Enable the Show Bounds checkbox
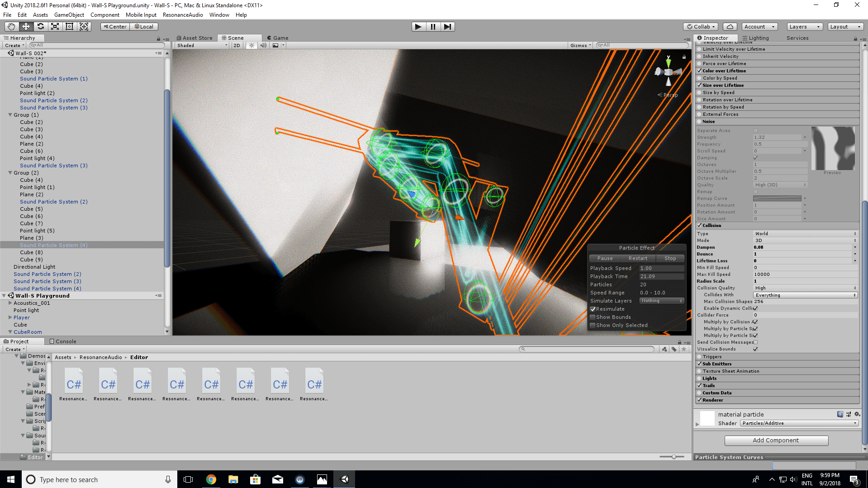 pyautogui.click(x=593, y=317)
